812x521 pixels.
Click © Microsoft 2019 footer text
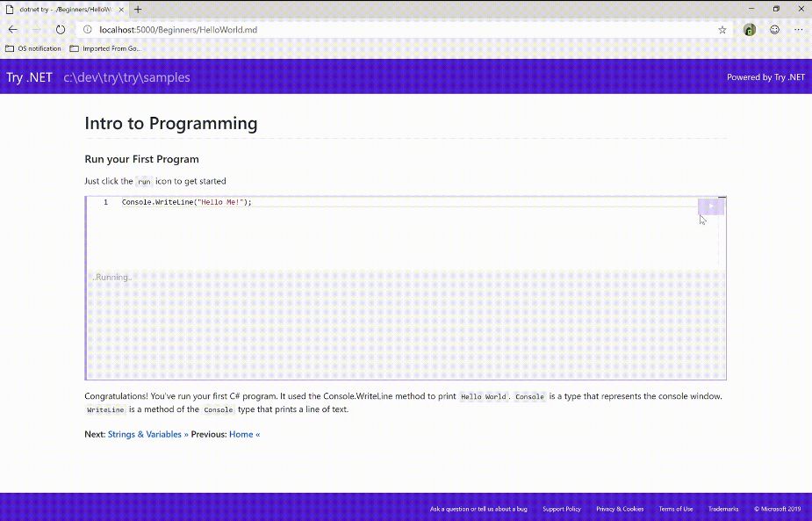777,509
